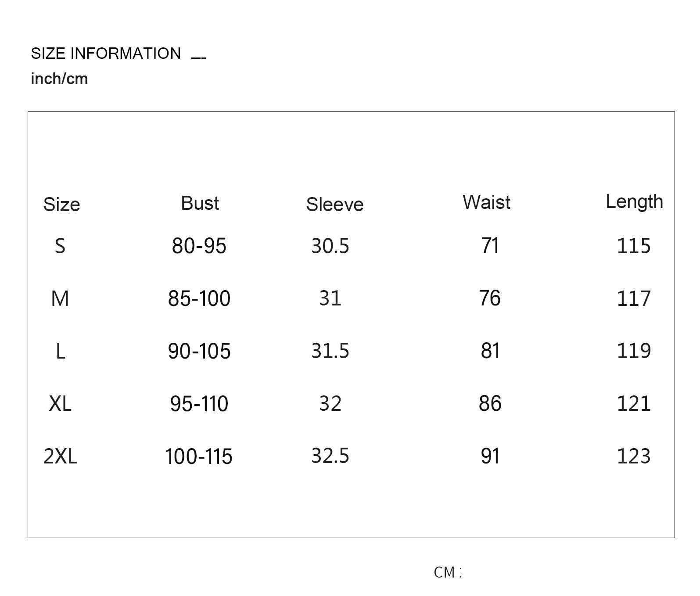Click the SIZE INFORMATION heading
This screenshot has height=596, width=700.
tap(106, 54)
